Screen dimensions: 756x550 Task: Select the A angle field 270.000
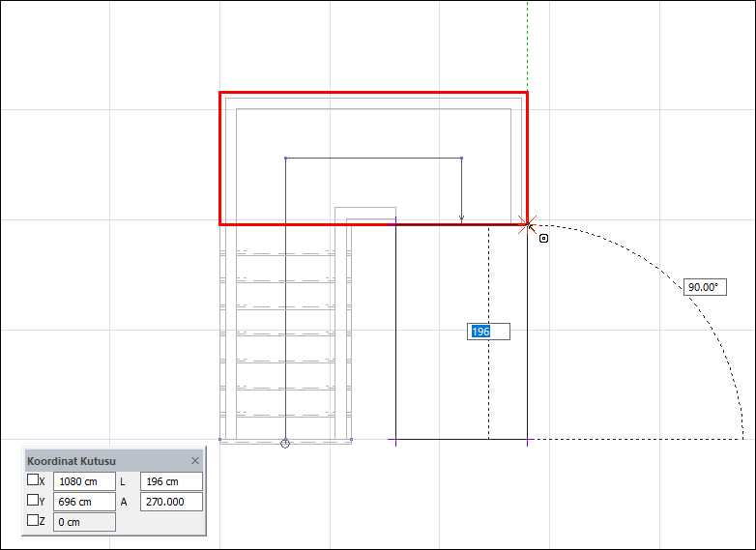(171, 502)
